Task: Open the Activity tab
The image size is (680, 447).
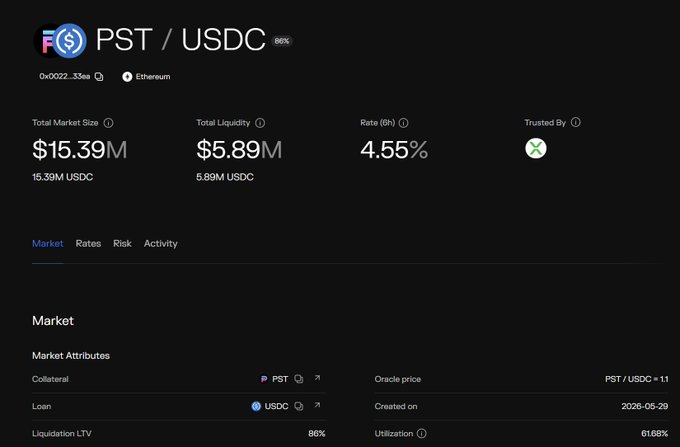Action: [x=160, y=244]
